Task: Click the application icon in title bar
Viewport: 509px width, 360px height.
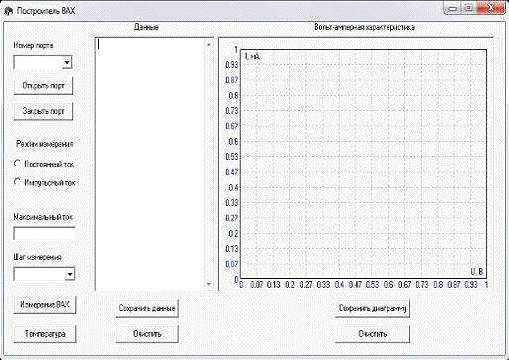Action: [7, 11]
